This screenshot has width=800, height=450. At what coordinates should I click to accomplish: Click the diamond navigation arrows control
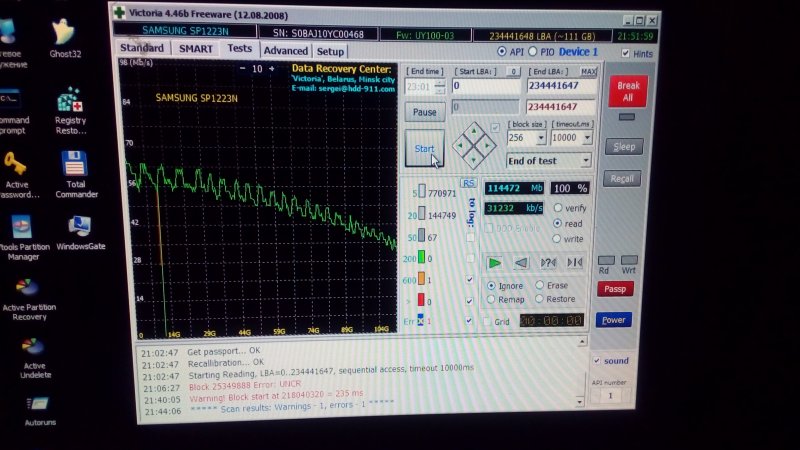(x=472, y=146)
